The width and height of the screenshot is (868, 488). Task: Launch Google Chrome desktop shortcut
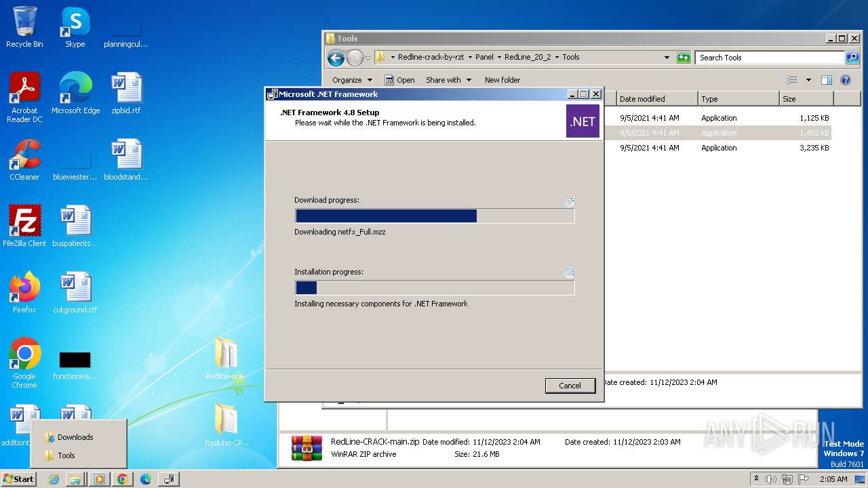click(x=24, y=363)
